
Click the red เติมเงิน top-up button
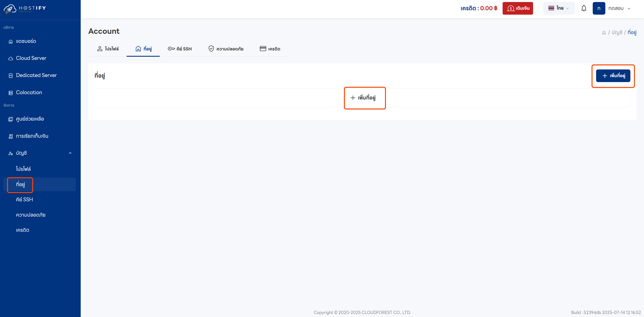(517, 8)
